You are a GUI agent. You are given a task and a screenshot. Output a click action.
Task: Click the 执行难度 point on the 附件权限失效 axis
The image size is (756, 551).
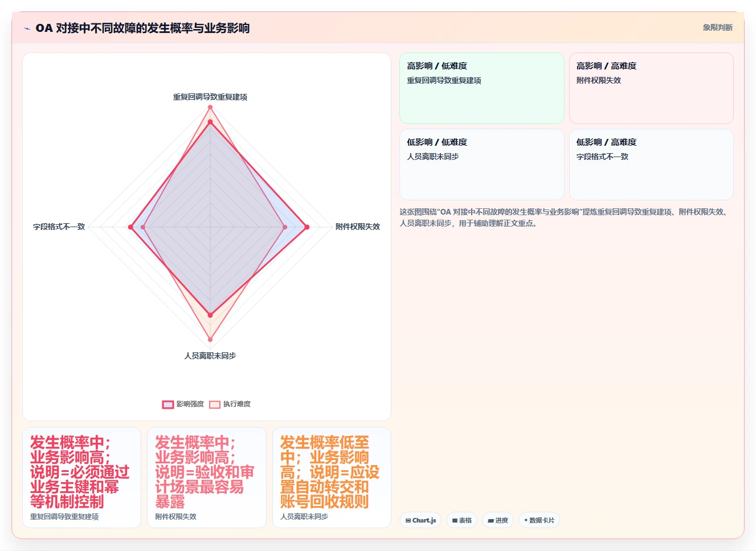tap(285, 227)
